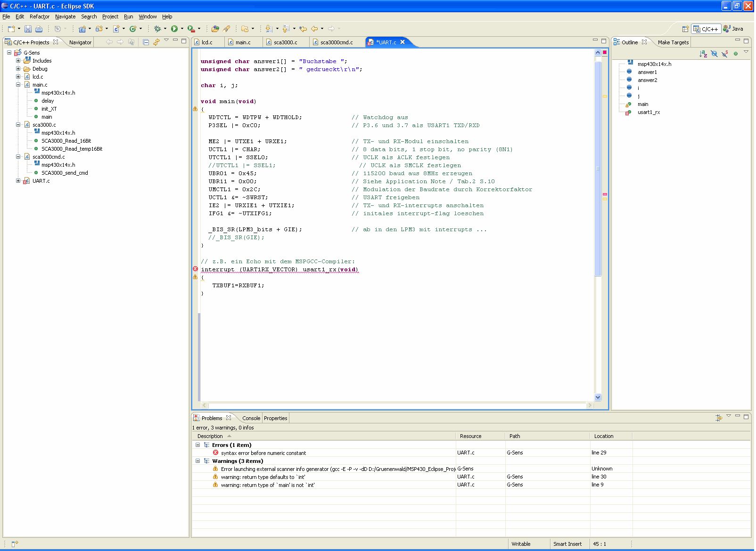Close the UART.c editor tab

403,42
